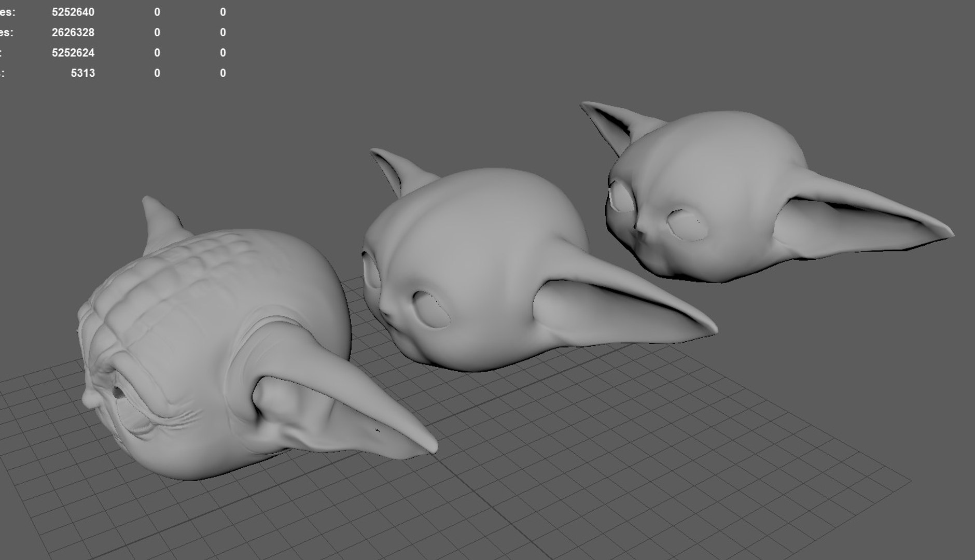Viewport: 975px width, 560px height.
Task: Click the 2626328 value in the HUD
Action: (73, 32)
